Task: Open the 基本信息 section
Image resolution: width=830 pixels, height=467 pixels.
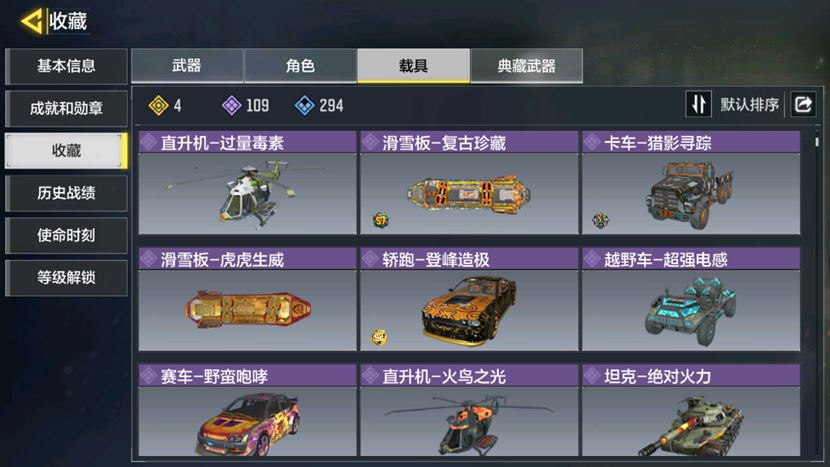Action: pos(66,66)
